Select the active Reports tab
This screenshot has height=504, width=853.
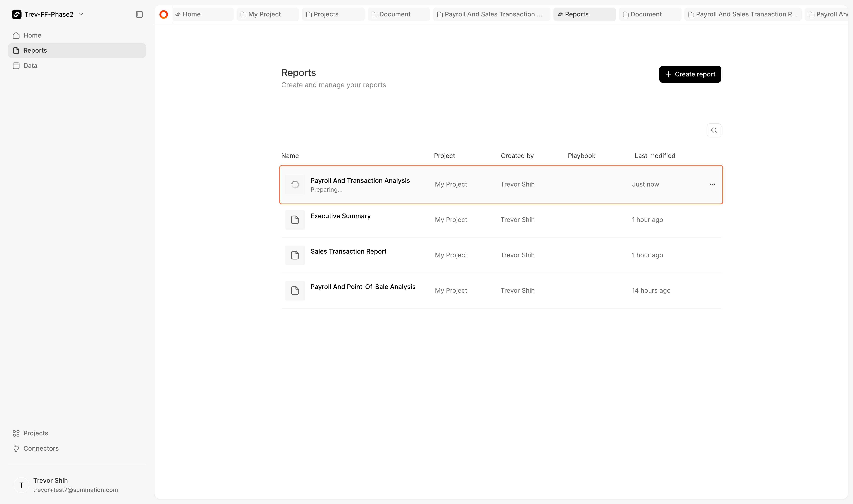pos(584,14)
